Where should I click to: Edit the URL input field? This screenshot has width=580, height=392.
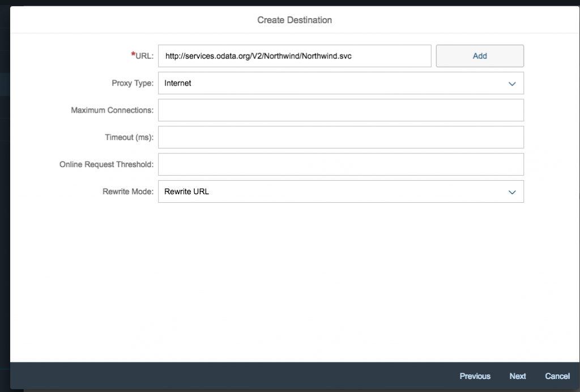(295, 56)
